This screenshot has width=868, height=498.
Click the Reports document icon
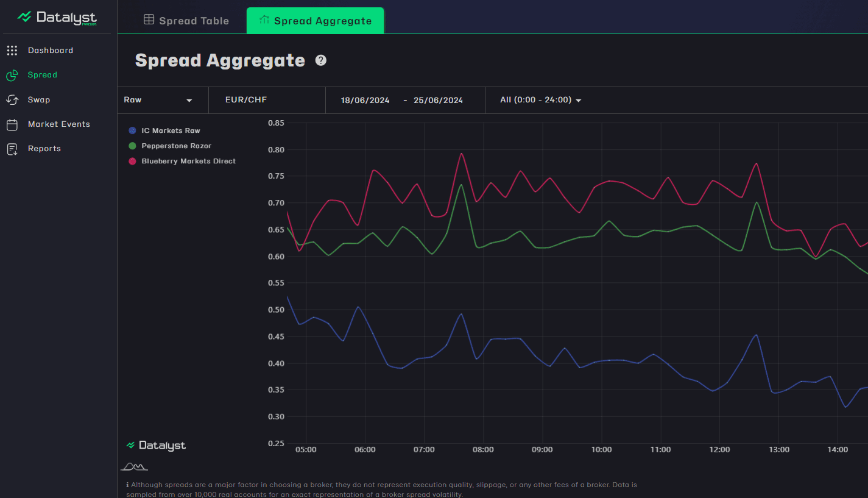pyautogui.click(x=12, y=149)
